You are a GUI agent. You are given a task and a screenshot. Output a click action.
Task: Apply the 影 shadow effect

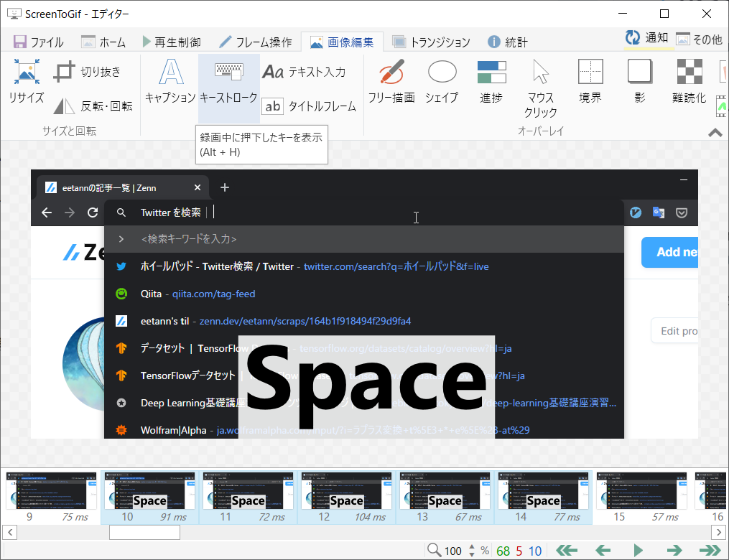coord(640,80)
